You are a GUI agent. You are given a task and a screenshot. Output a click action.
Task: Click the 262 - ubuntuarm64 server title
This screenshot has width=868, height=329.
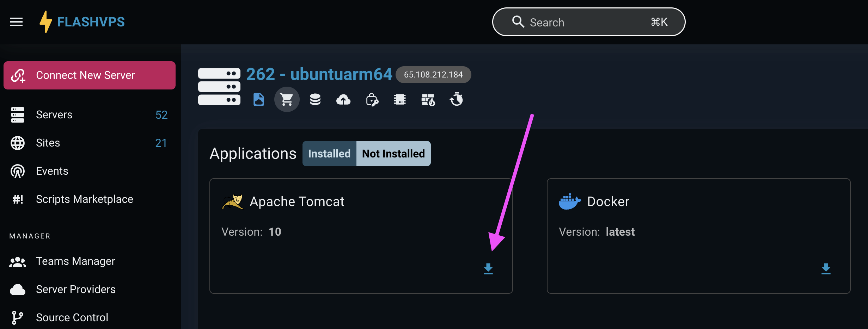click(319, 74)
